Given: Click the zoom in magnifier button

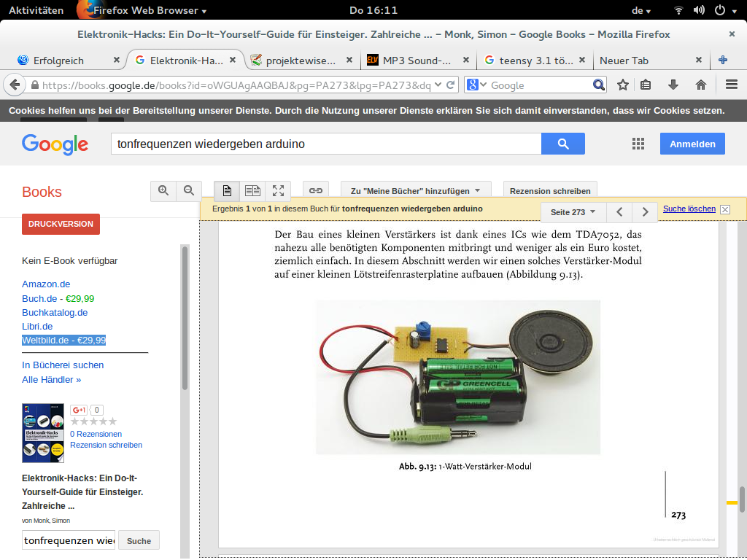Looking at the screenshot, I should 163,191.
